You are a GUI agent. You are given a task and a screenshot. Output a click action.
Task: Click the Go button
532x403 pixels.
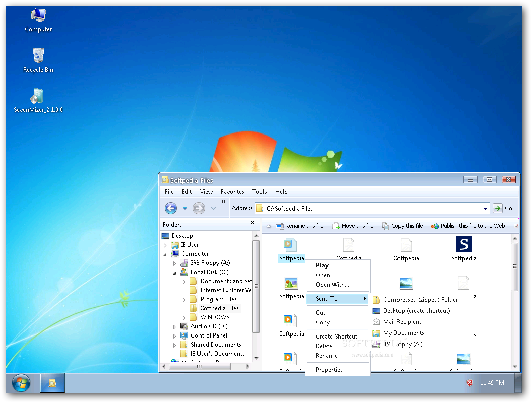[x=503, y=208]
